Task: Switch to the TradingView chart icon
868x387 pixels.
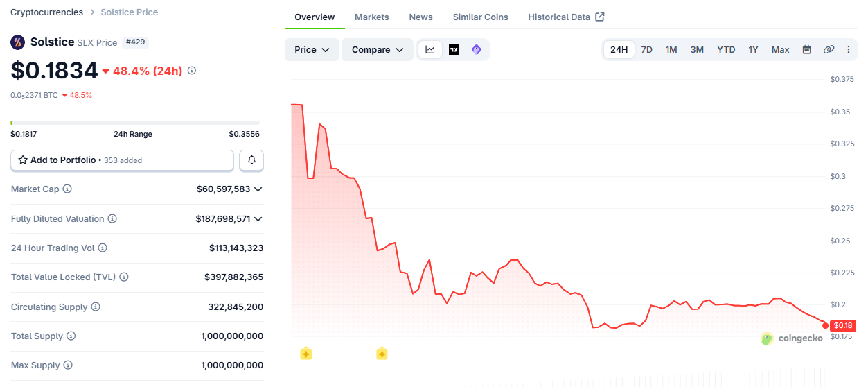Action: [454, 49]
